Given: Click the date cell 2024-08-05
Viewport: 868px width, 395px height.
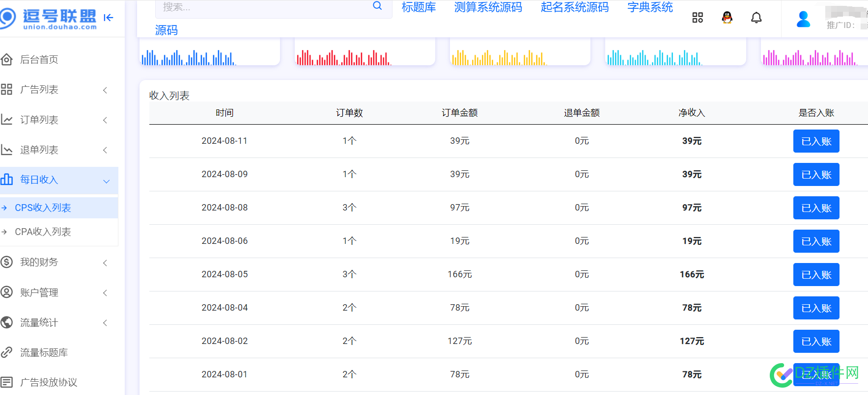Looking at the screenshot, I should coord(224,274).
